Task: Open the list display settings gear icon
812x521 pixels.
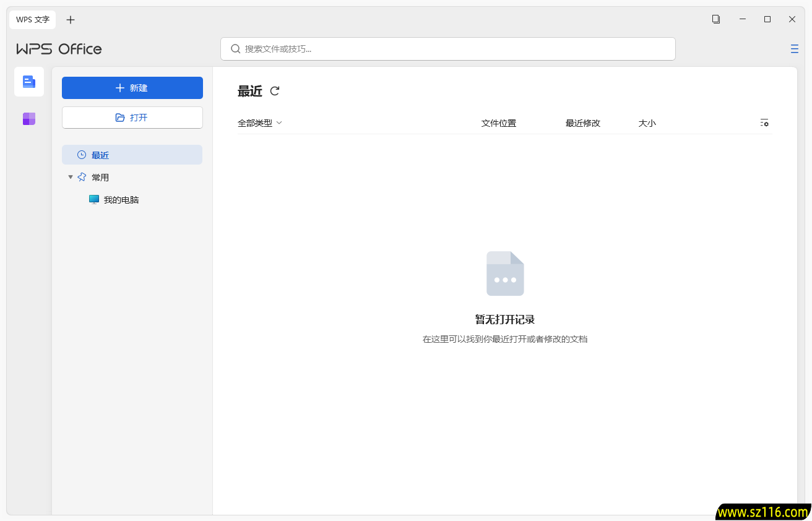Action: coord(764,123)
